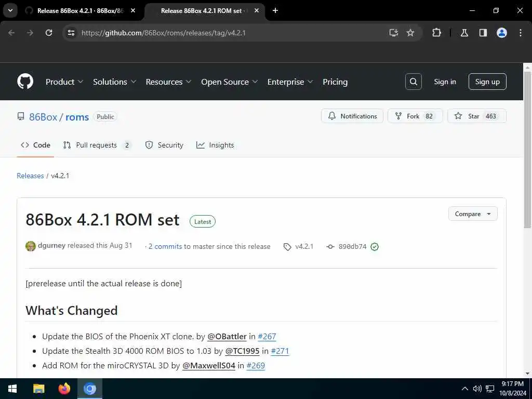Open the Chrome Labs flask icon
Image resolution: width=532 pixels, height=399 pixels.
[x=464, y=33]
